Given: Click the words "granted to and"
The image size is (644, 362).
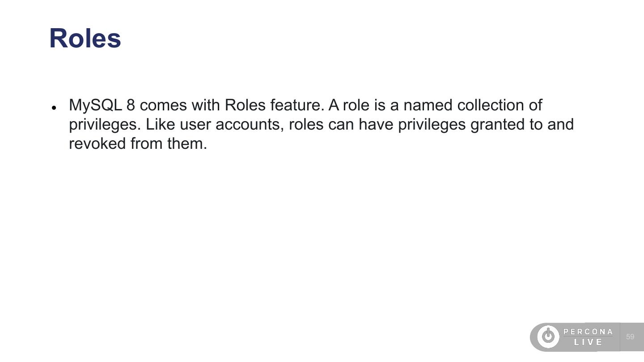Looking at the screenshot, I should click(522, 125).
